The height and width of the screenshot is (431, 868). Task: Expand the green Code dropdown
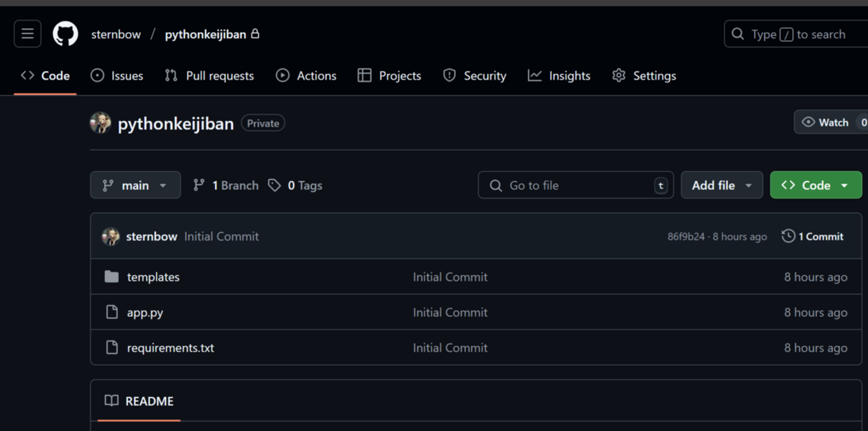tap(815, 185)
